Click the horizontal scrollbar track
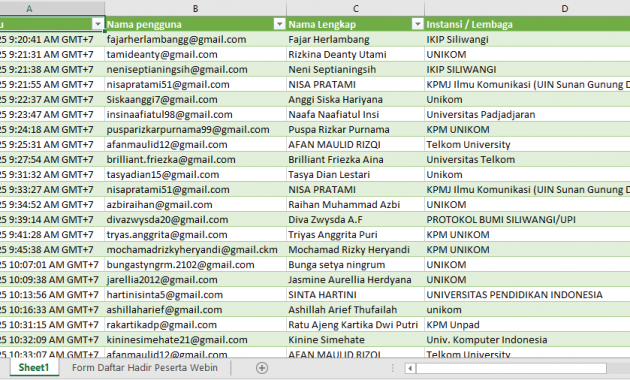 (x=511, y=368)
